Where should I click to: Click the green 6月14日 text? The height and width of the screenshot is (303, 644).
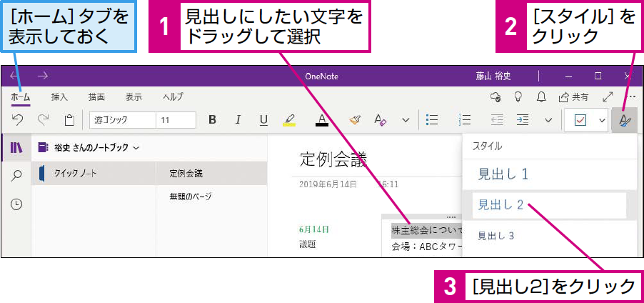313,229
